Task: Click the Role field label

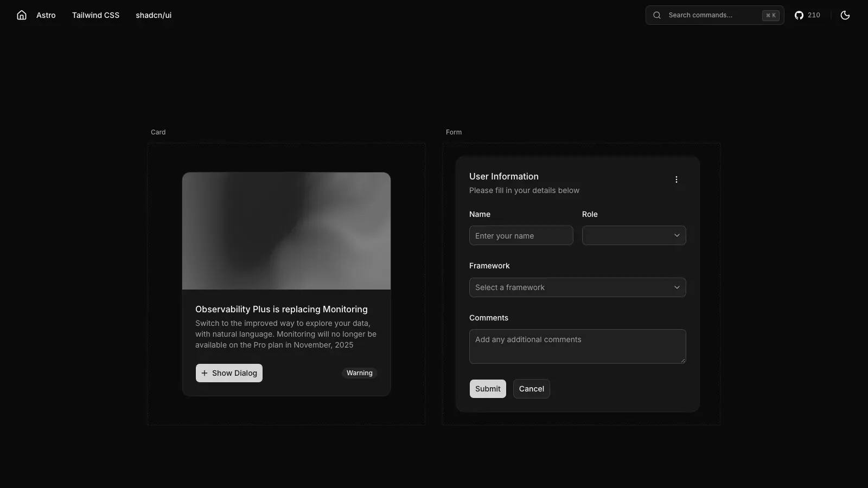Action: tap(590, 214)
